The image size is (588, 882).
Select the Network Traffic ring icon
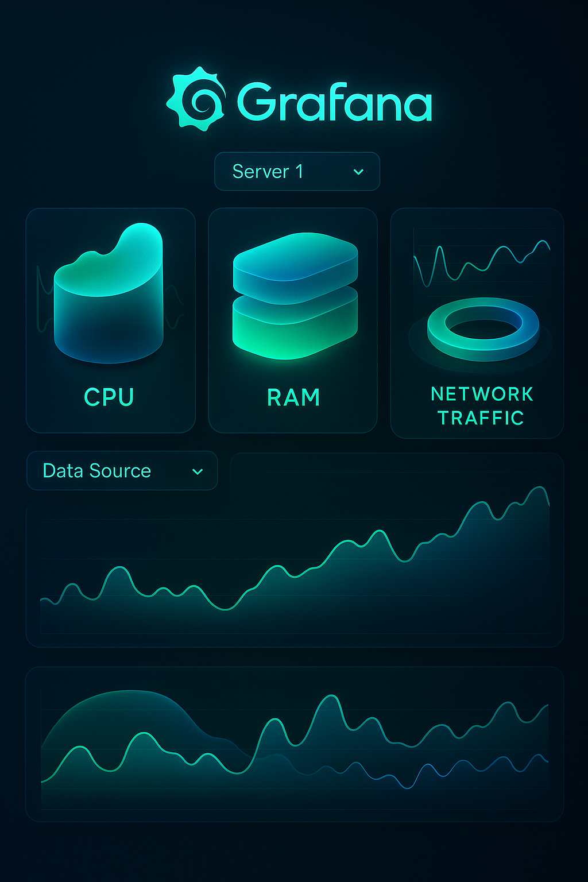(x=483, y=328)
